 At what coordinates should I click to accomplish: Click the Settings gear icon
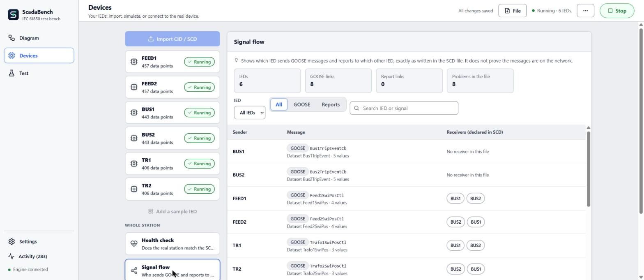tap(11, 241)
